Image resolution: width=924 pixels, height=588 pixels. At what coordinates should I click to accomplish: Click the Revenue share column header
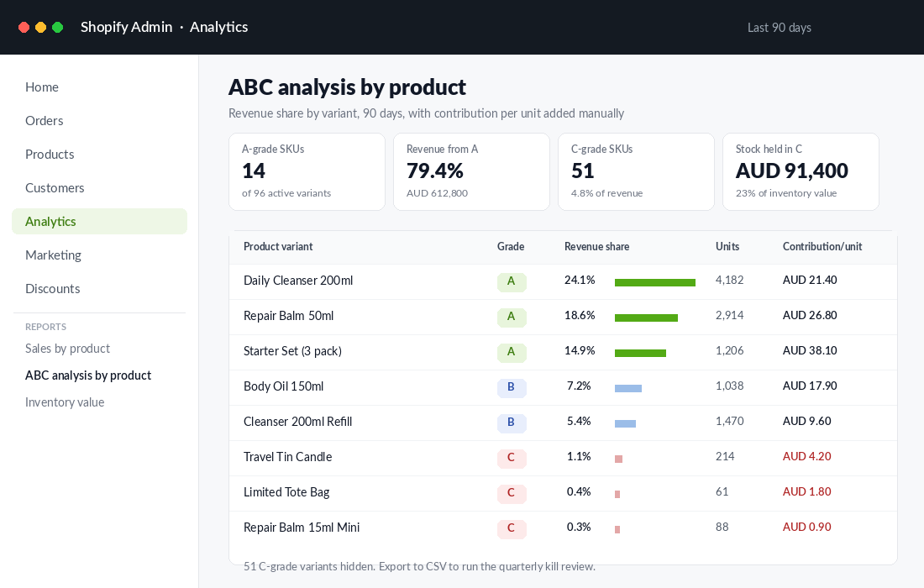click(596, 247)
